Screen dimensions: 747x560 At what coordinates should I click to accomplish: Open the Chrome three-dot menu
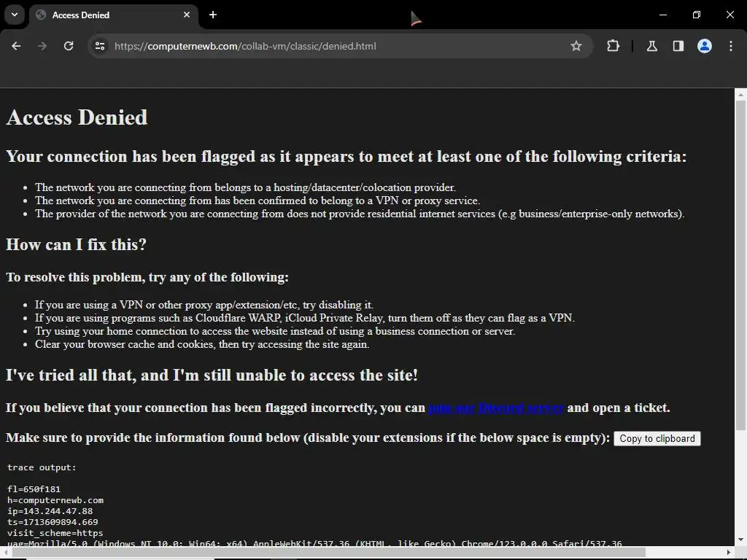click(x=731, y=46)
